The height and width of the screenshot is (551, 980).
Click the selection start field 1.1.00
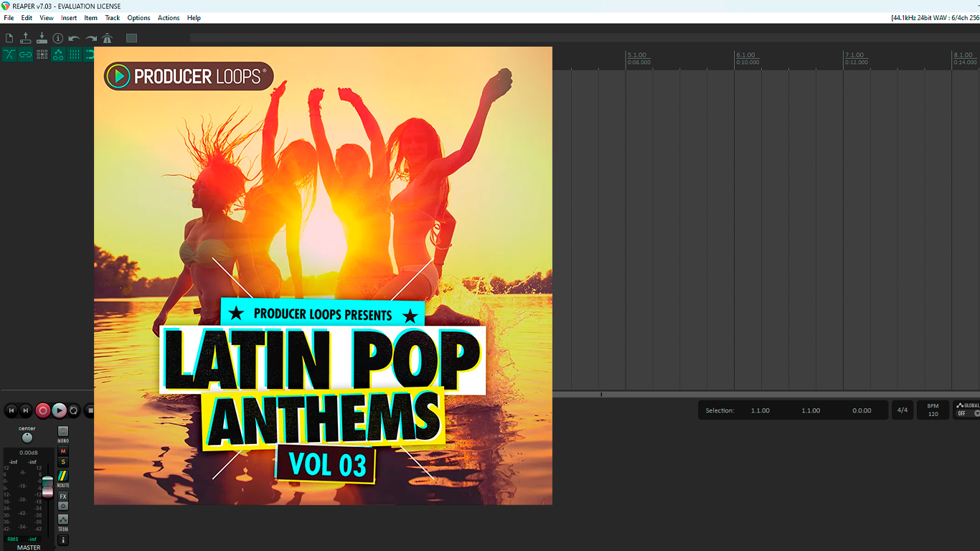click(x=760, y=410)
